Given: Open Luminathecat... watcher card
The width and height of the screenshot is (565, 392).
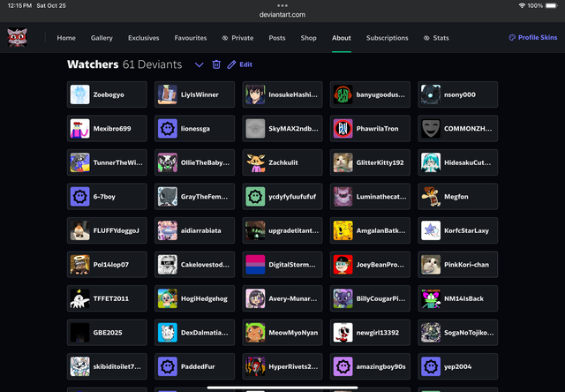Looking at the screenshot, I should tap(370, 196).
